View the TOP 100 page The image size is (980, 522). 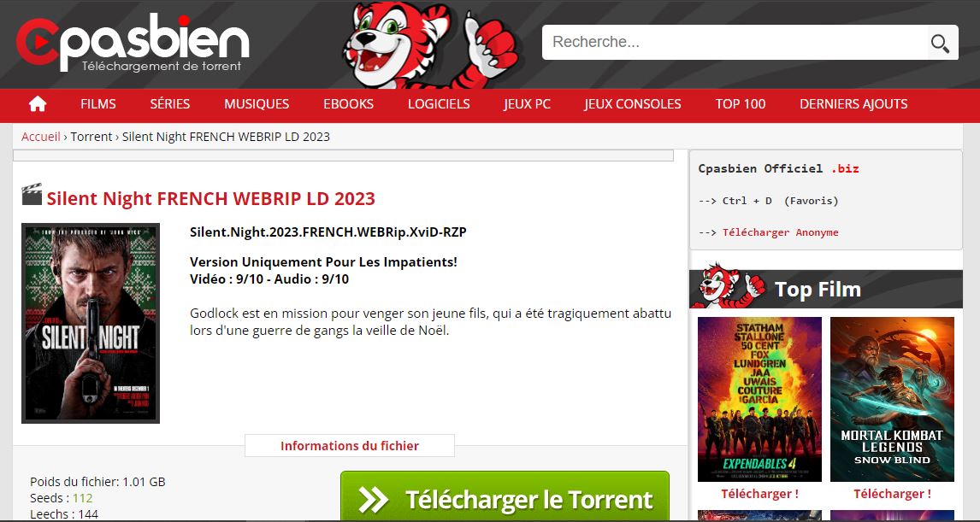pyautogui.click(x=741, y=104)
